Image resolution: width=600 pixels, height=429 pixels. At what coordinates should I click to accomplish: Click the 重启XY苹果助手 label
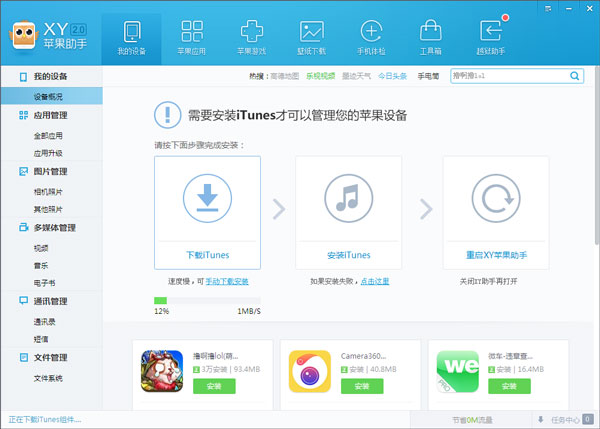coord(496,255)
